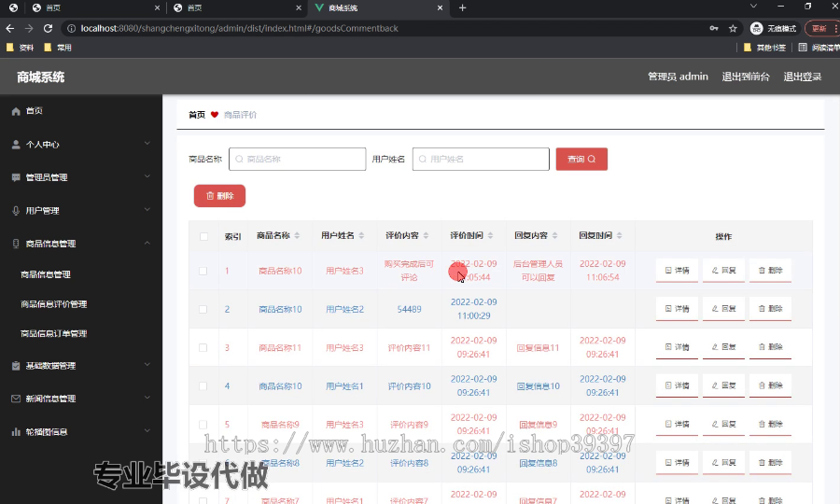Check the checkbox for row 3
This screenshot has height=504, width=840.
(x=203, y=347)
